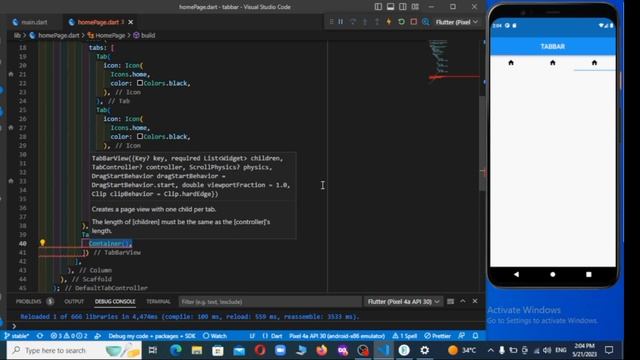Clear console using the panel list icon
The image size is (640, 360).
click(x=450, y=302)
